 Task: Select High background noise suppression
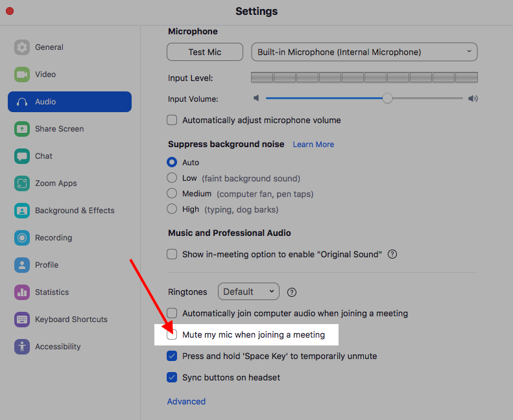[172, 209]
